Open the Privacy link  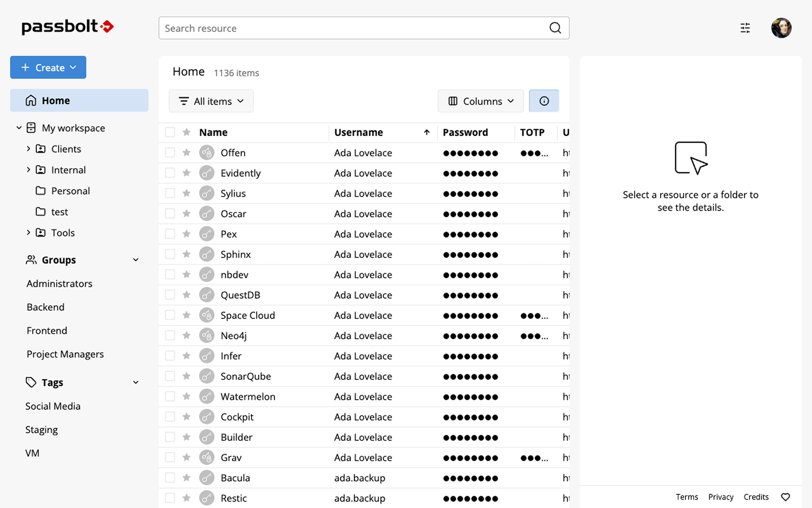click(x=721, y=497)
